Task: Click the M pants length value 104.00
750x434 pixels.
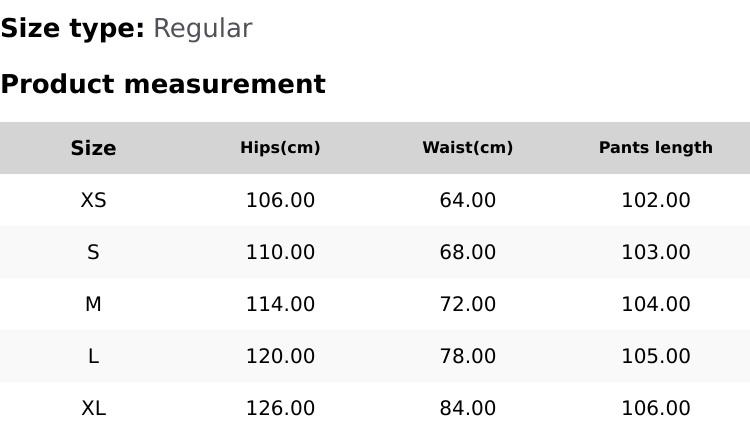Action: pyautogui.click(x=655, y=304)
